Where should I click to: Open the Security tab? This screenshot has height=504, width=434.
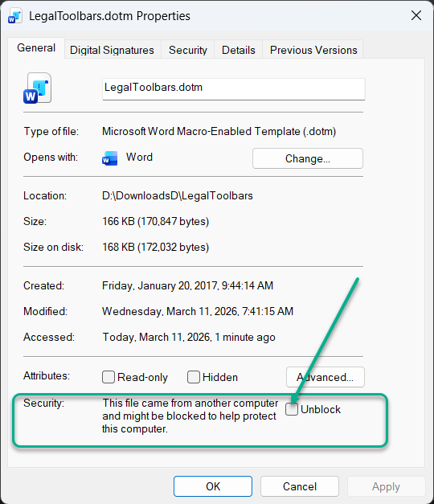[188, 50]
